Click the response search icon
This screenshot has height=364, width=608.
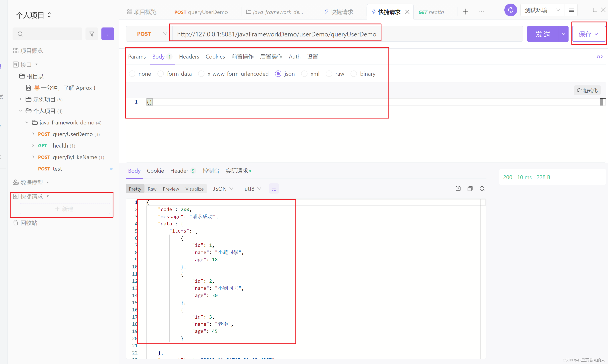482,189
